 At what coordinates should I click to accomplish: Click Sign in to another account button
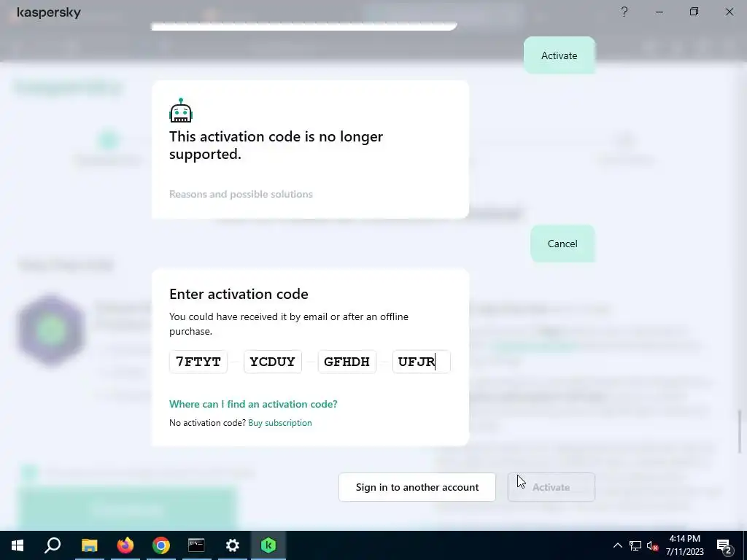[x=417, y=487]
